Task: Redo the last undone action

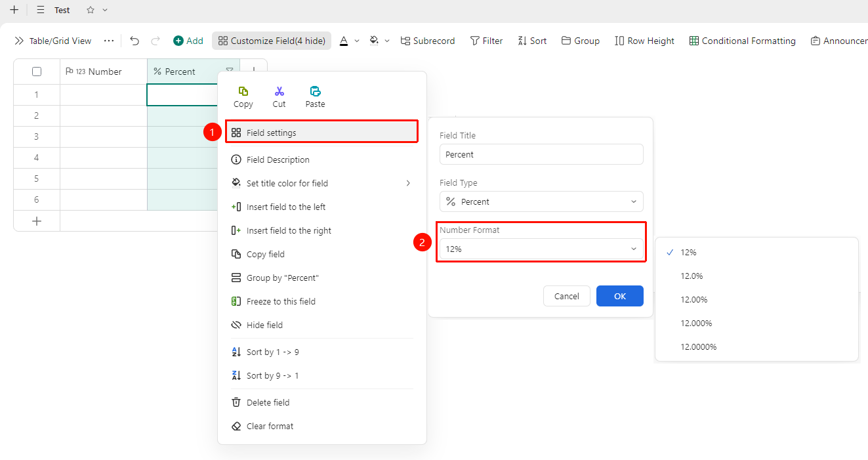Action: pos(155,41)
